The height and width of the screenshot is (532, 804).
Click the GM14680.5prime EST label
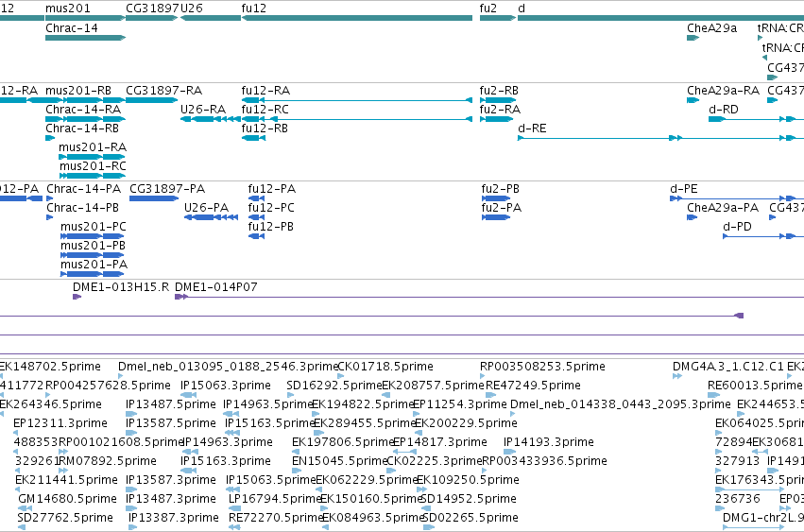68,499
